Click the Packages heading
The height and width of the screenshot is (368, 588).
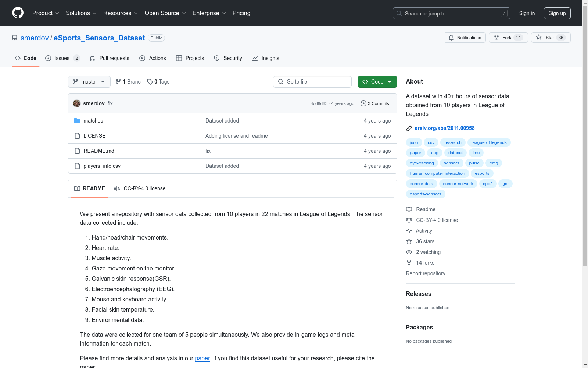tap(419, 327)
